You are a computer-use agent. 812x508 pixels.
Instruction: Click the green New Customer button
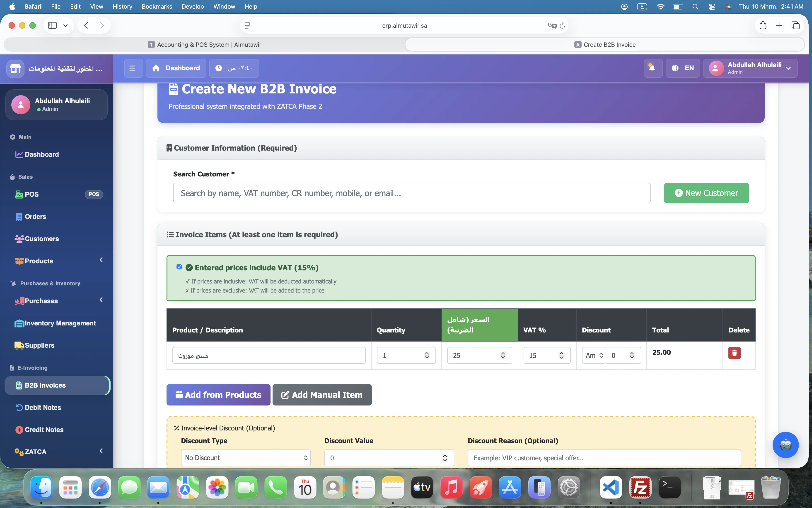click(706, 193)
